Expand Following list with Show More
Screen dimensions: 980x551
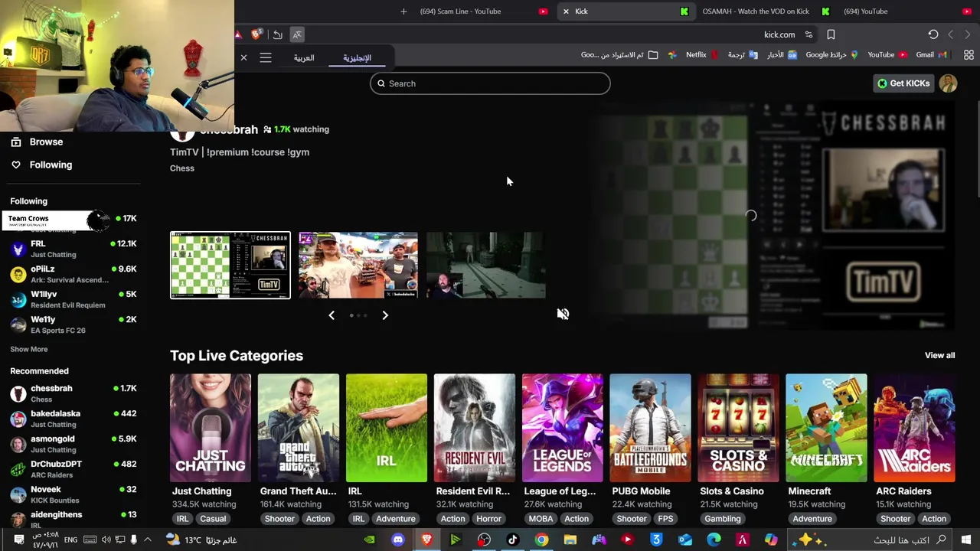click(x=29, y=349)
